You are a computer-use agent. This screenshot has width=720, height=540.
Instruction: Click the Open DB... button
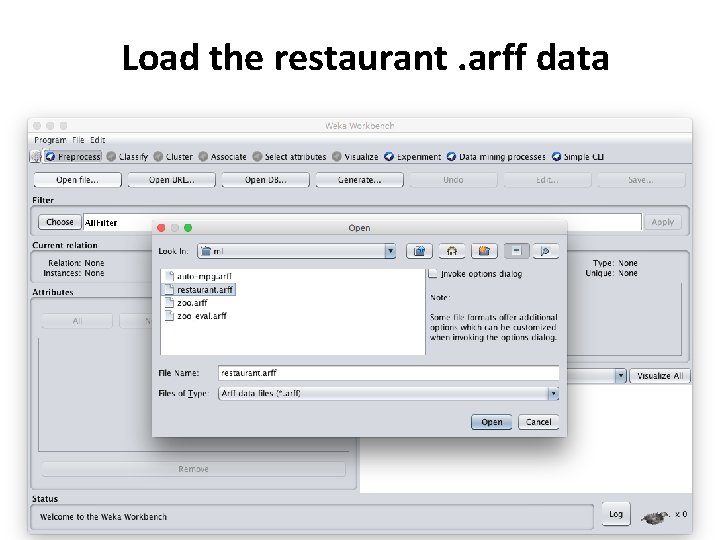265,180
